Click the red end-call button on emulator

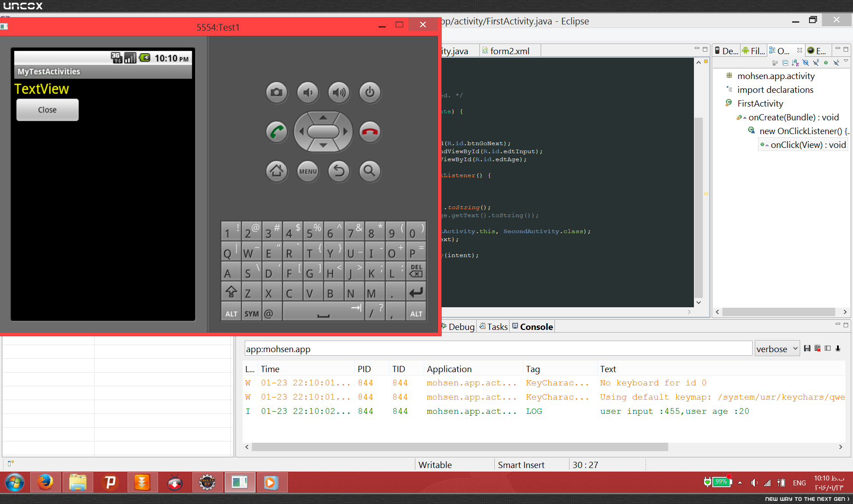coord(370,132)
